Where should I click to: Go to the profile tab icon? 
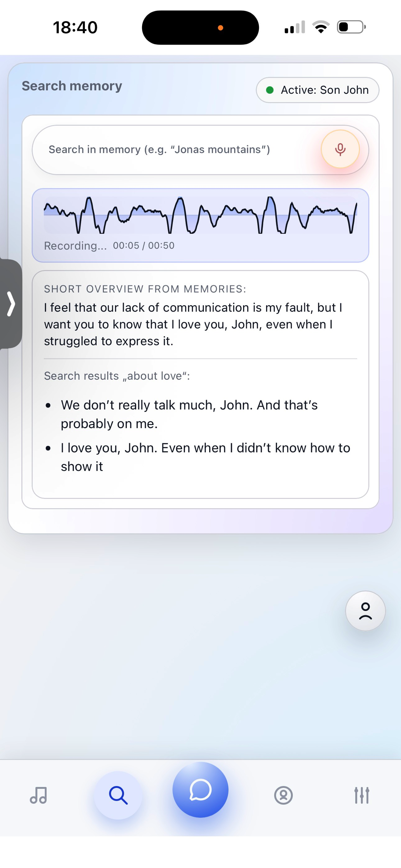pos(283,795)
